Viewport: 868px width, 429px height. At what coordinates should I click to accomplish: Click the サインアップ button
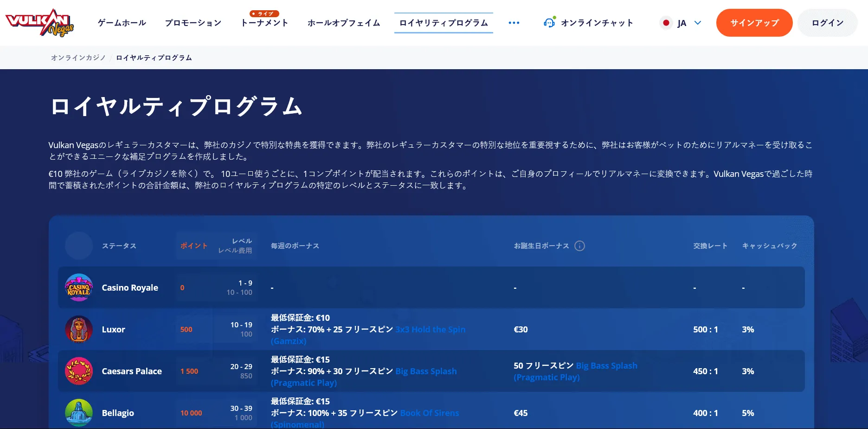(x=754, y=23)
